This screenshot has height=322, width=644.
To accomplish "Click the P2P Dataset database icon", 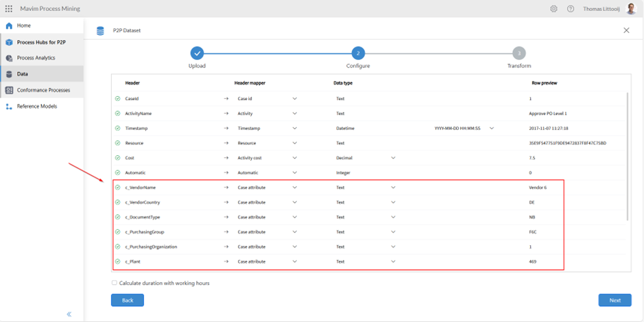I will (101, 31).
